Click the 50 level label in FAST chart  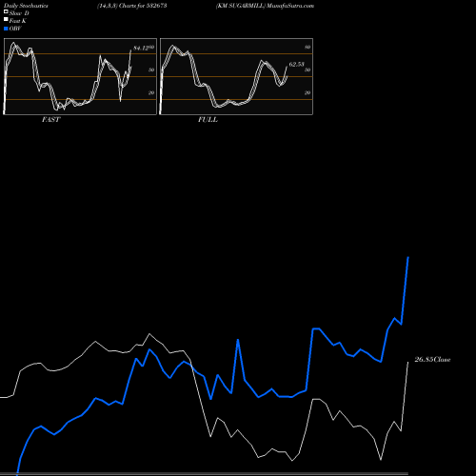pyautogui.click(x=151, y=69)
